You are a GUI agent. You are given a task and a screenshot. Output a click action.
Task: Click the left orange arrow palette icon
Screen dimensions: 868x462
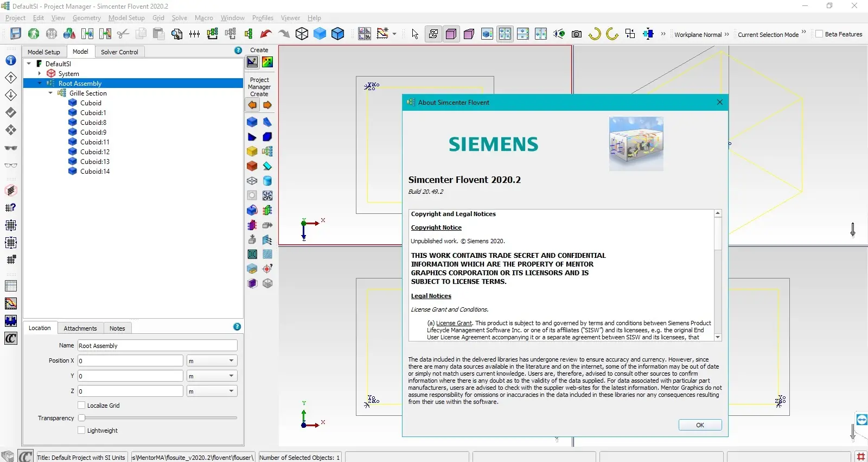[252, 105]
